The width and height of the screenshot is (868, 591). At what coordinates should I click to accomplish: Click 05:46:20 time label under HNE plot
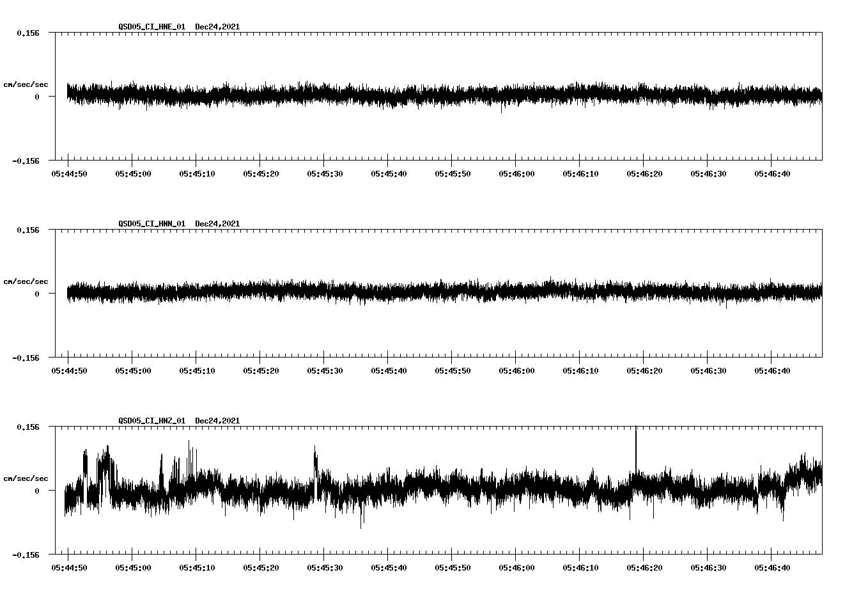coord(644,174)
